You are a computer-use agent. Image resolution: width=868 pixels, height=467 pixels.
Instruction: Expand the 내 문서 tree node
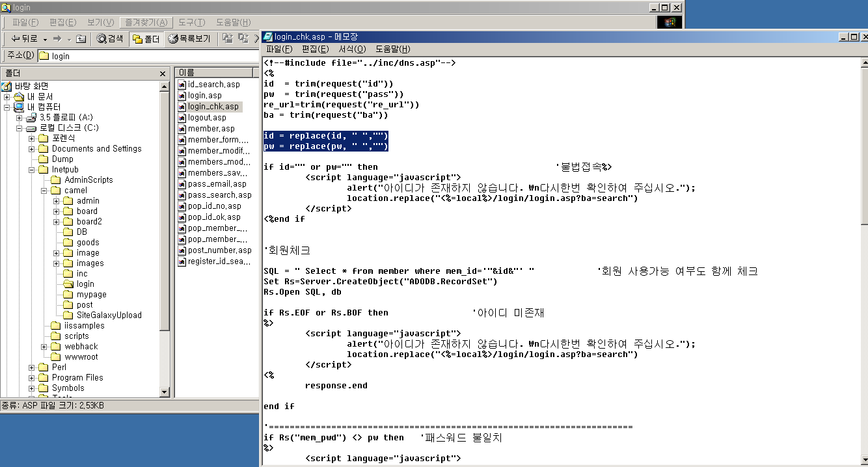(x=7, y=96)
